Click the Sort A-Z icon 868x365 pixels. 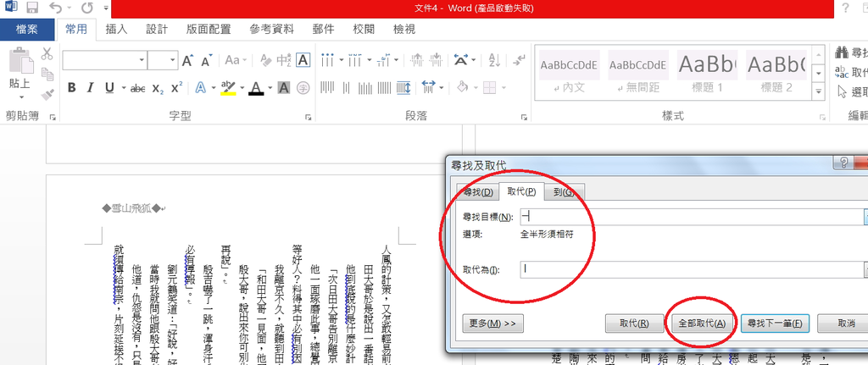point(495,60)
